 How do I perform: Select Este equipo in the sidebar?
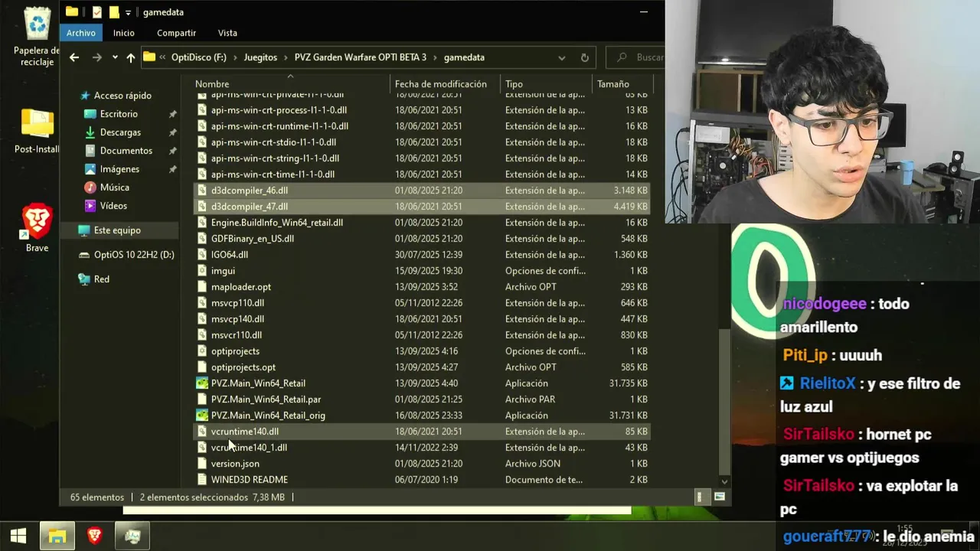tap(117, 230)
